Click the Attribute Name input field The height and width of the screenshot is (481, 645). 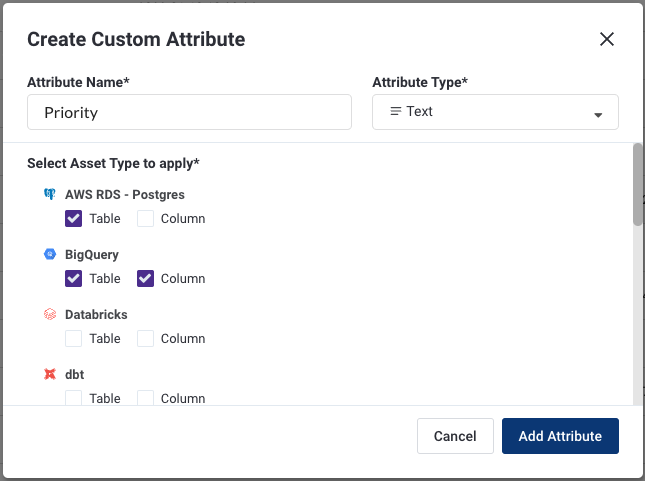pyautogui.click(x=189, y=113)
